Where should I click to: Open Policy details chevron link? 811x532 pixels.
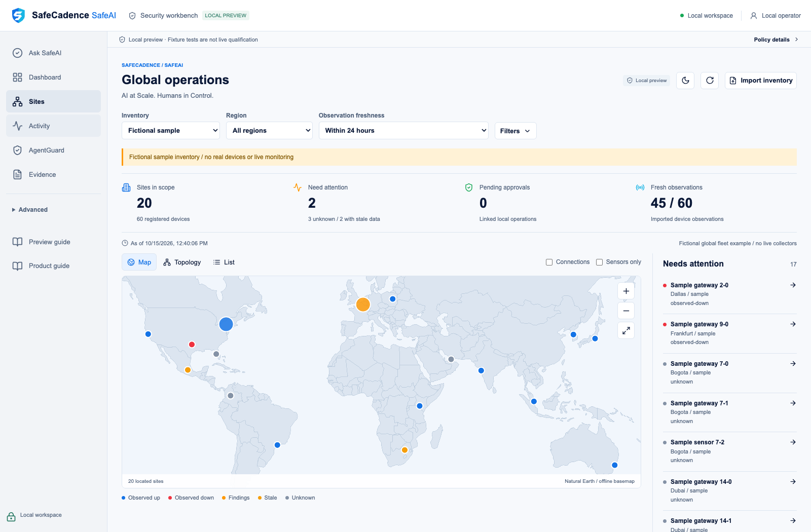pos(776,40)
